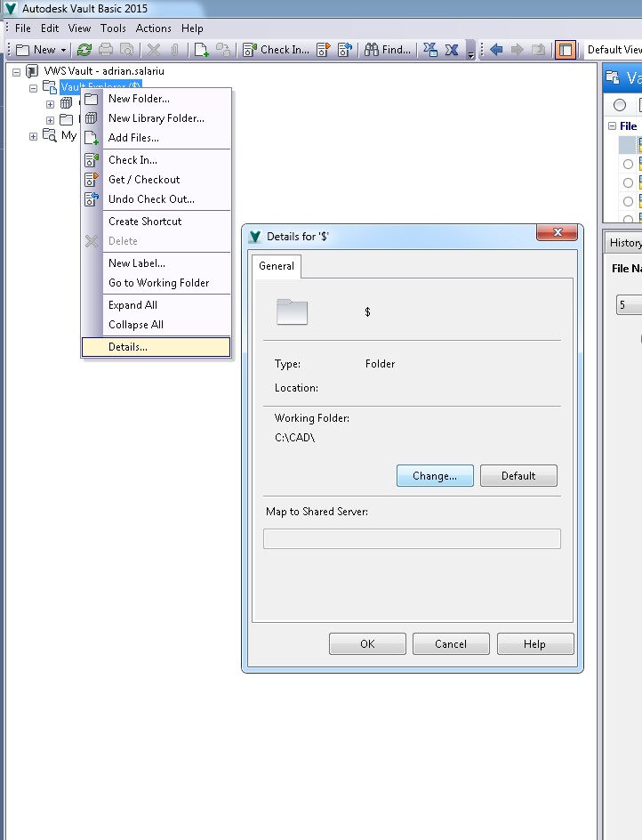Choose Details from context menu
The width and height of the screenshot is (642, 840).
coord(156,347)
